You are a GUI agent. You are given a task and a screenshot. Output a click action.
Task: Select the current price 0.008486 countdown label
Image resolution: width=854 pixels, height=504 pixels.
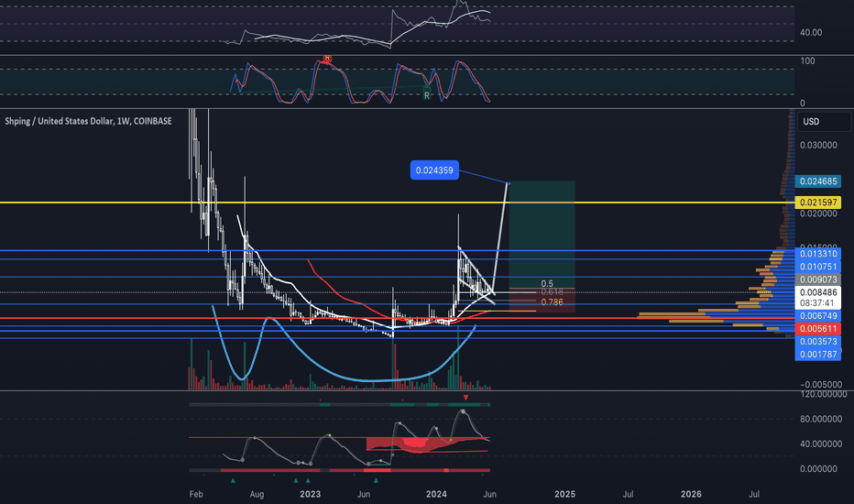[818, 298]
